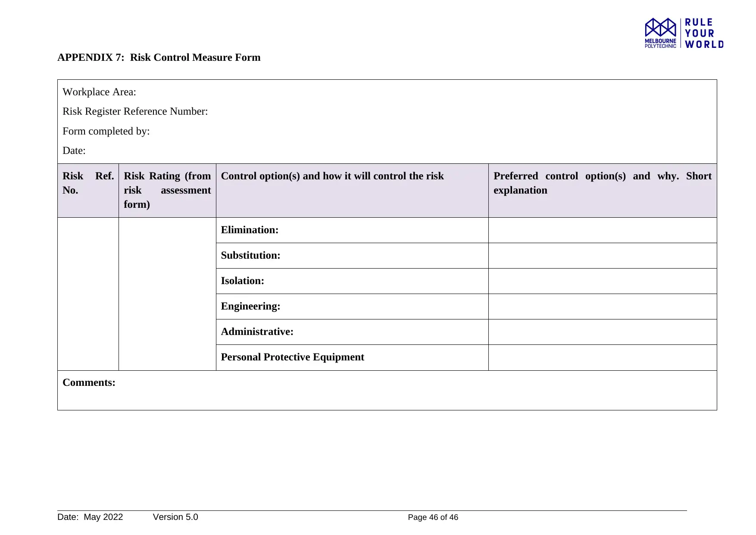Viewport: 756px width, 535px height.
Task: Click the 'Form completed by:' line
Action: click(x=106, y=131)
